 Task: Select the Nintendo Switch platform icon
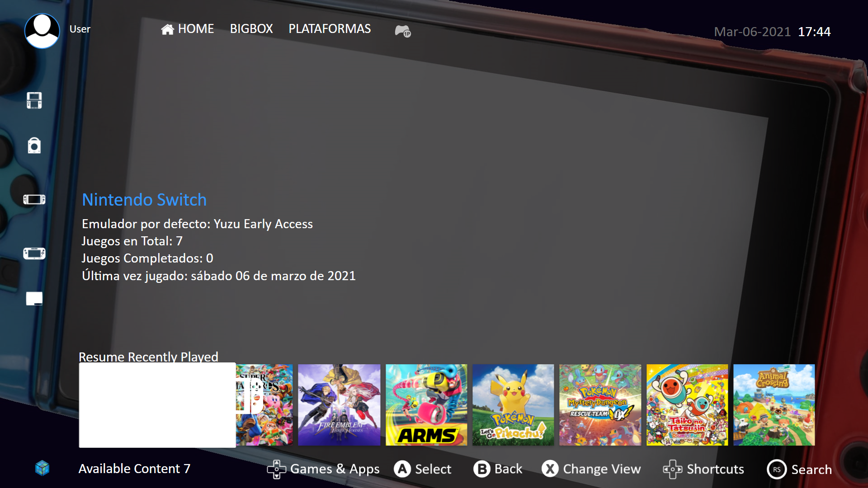[x=34, y=199]
